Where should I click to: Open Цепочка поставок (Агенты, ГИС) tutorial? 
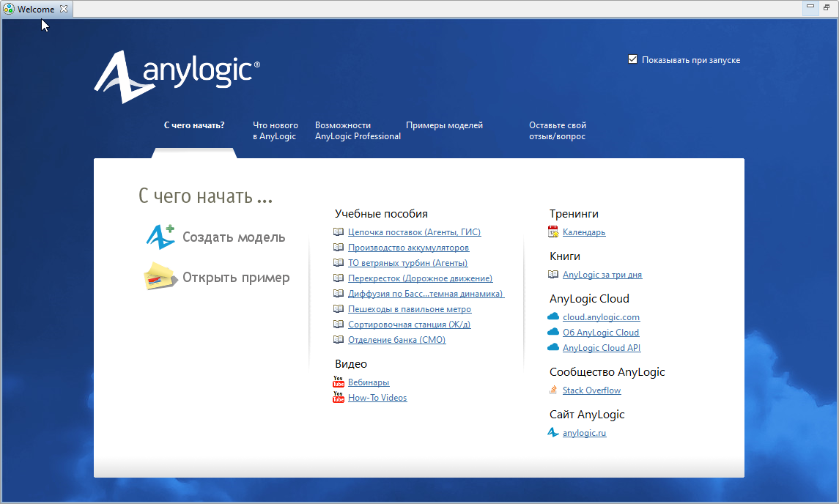click(414, 232)
